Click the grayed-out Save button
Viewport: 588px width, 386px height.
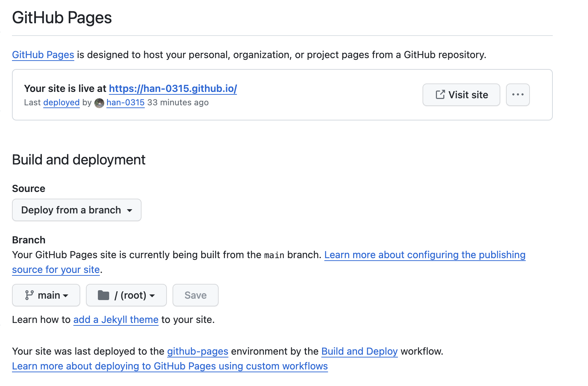pyautogui.click(x=195, y=295)
